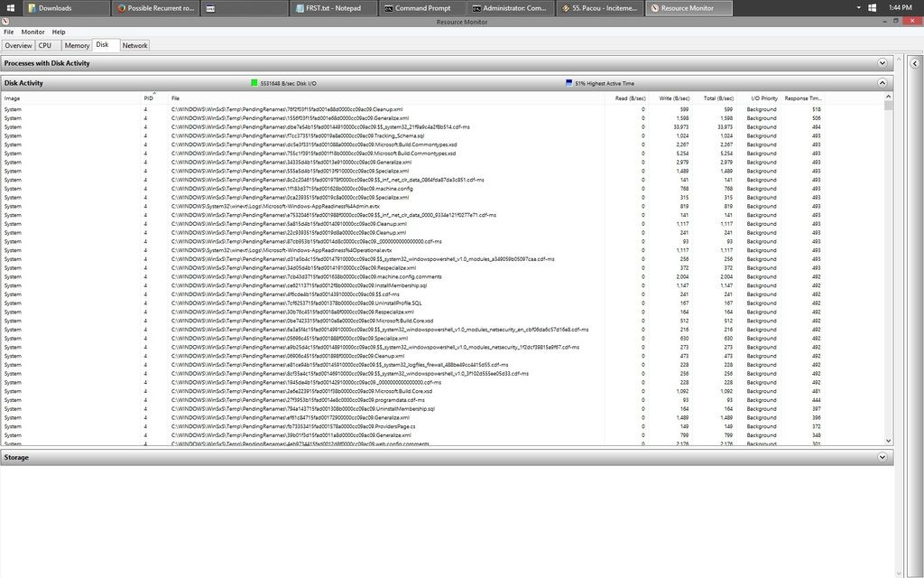The height and width of the screenshot is (578, 924).
Task: Click the green Disk I/O legend square
Action: (254, 83)
